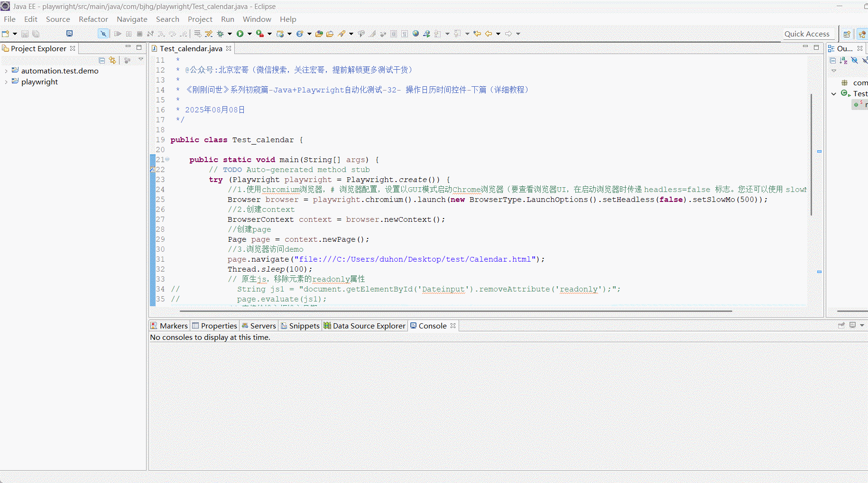Click the Open Web Browser globe icon
Screen dimensions: 868x483
416,34
